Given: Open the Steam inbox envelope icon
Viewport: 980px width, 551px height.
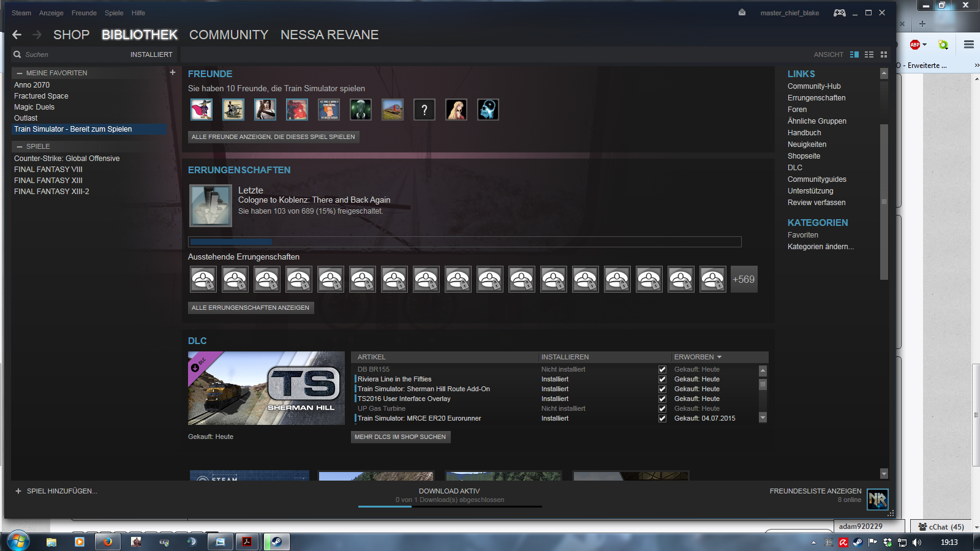Looking at the screenshot, I should pyautogui.click(x=742, y=12).
